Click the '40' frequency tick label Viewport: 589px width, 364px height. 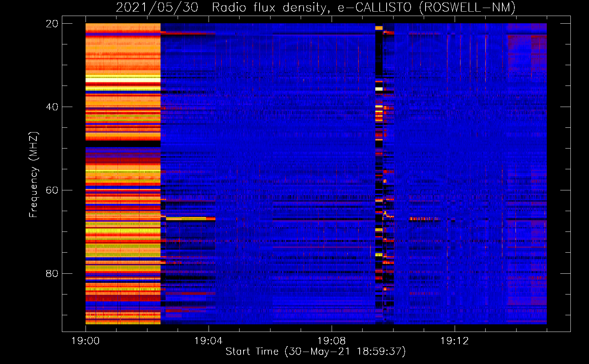pos(52,107)
